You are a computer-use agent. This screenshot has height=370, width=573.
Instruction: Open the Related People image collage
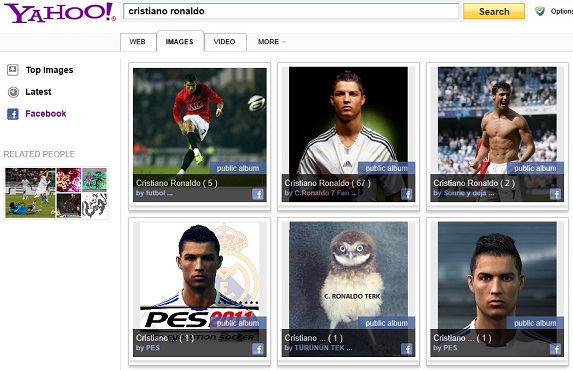[56, 193]
